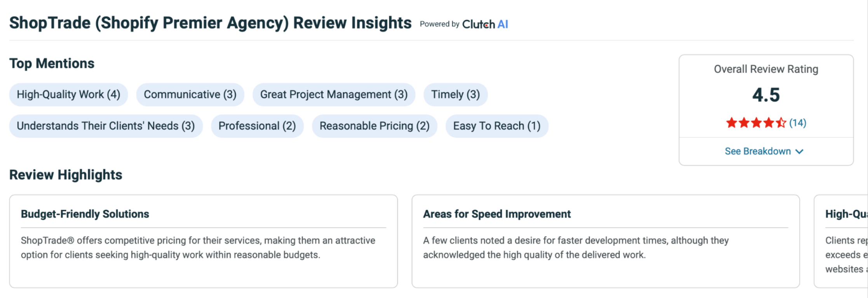868x298 pixels.
Task: Click the 4.5 overall rating number
Action: point(766,95)
